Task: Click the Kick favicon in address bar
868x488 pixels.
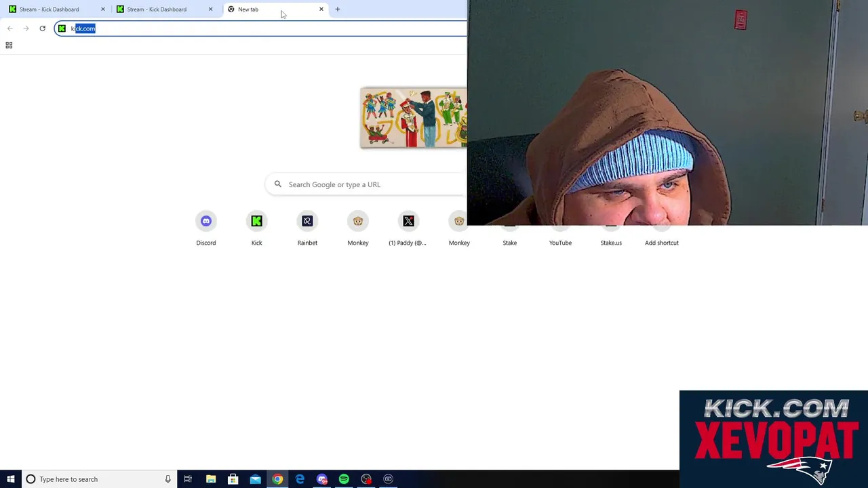Action: pyautogui.click(x=62, y=28)
